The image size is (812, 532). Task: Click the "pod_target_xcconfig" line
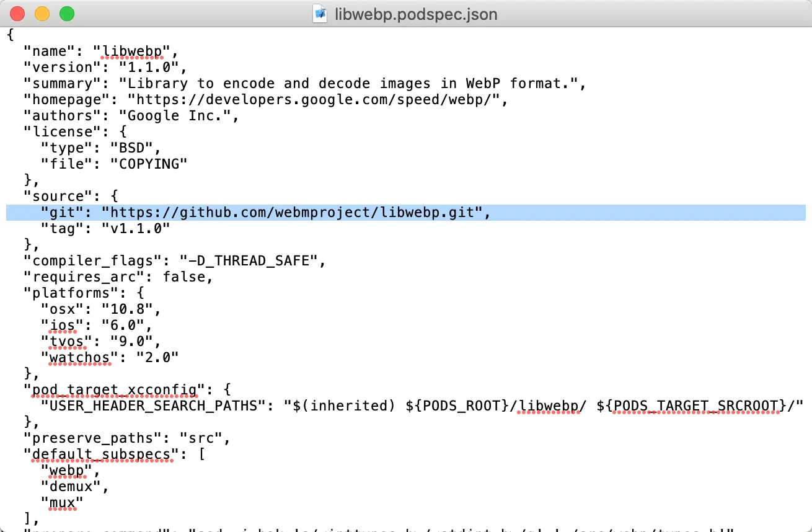point(127,389)
